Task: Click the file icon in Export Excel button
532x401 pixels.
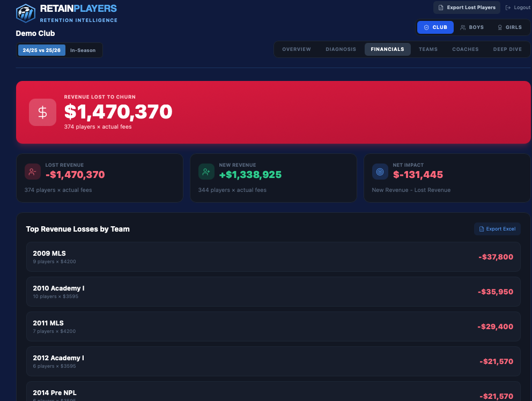Action: pos(482,229)
